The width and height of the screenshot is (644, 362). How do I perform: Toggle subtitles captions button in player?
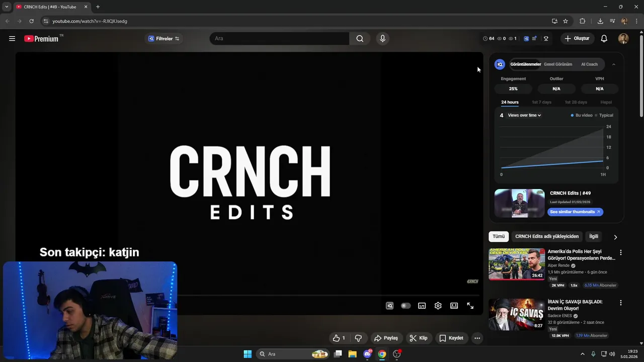tap(422, 306)
